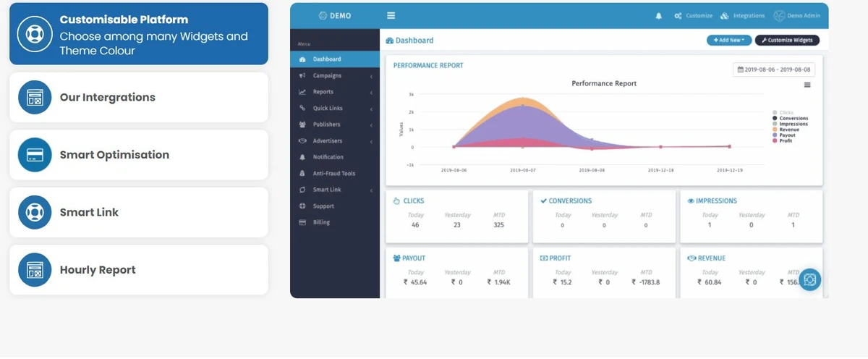Click the Anti-Fraud Tools icon in the sidebar
868x359 pixels.
click(302, 174)
